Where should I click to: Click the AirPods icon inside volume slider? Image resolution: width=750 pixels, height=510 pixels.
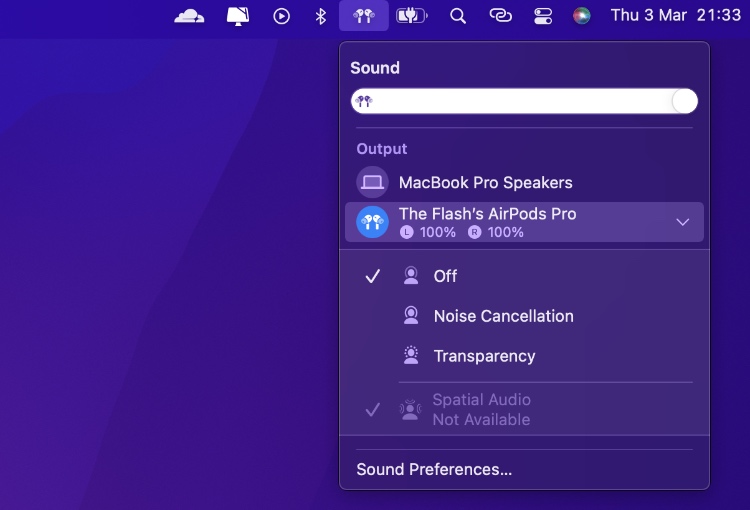point(364,101)
